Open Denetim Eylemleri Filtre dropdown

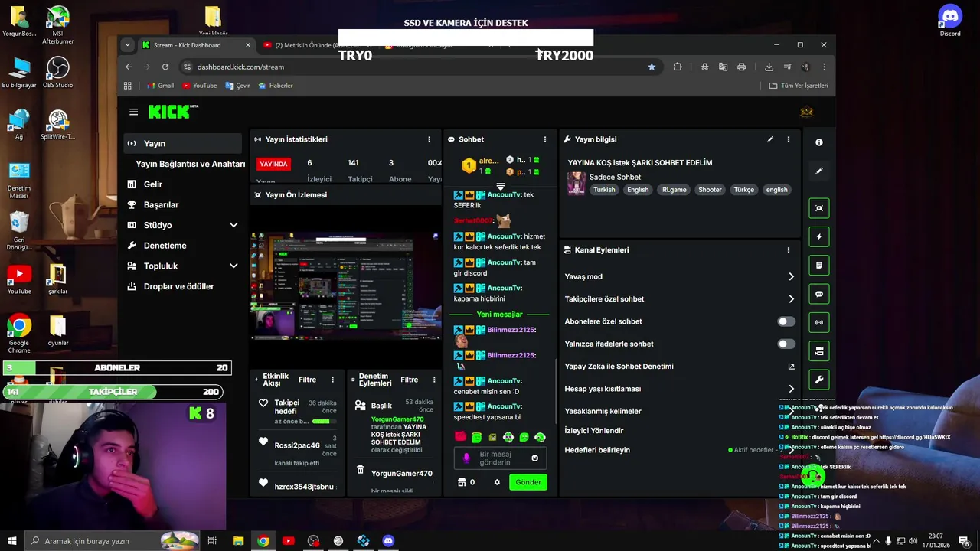(410, 380)
